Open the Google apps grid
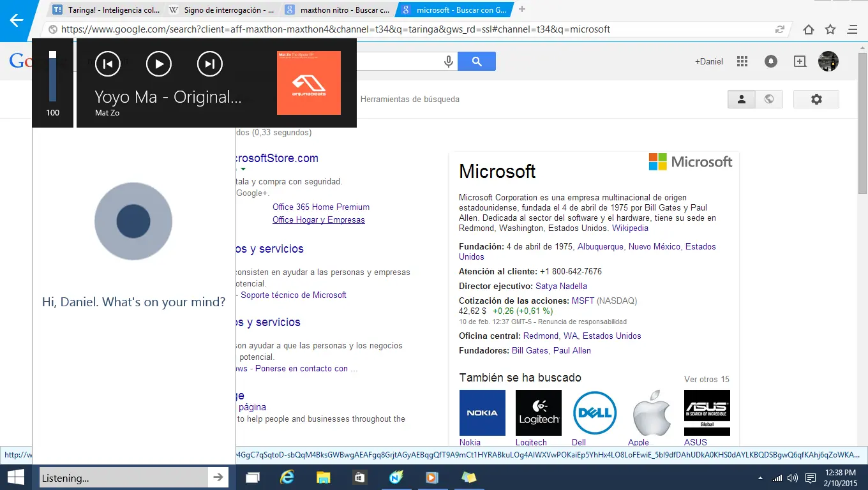Screen dimensions: 868x490 [742, 61]
